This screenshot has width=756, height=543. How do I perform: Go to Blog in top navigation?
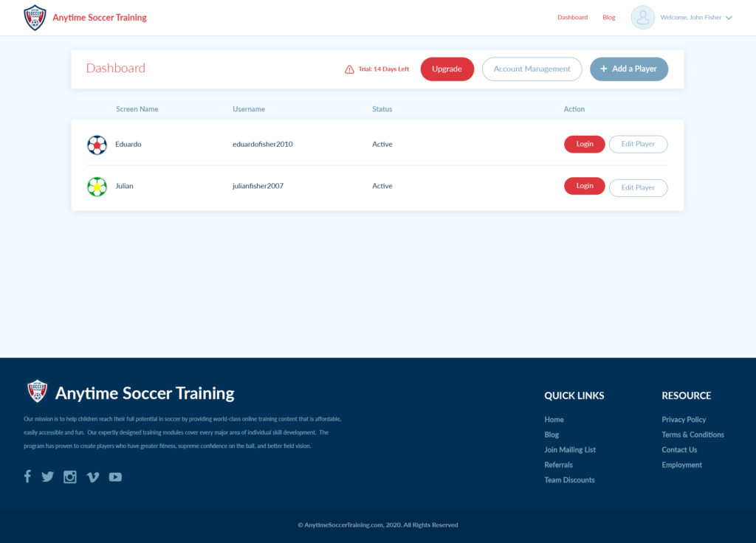[608, 18]
